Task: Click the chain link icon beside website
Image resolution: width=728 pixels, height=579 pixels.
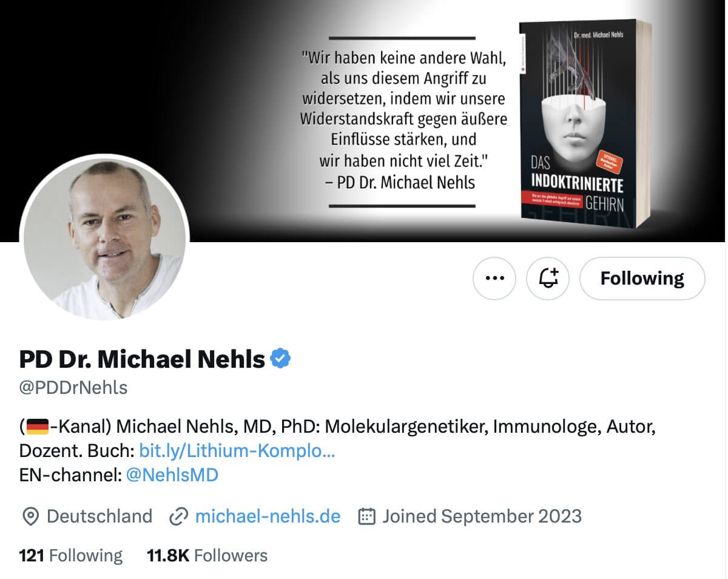Action: pyautogui.click(x=178, y=516)
